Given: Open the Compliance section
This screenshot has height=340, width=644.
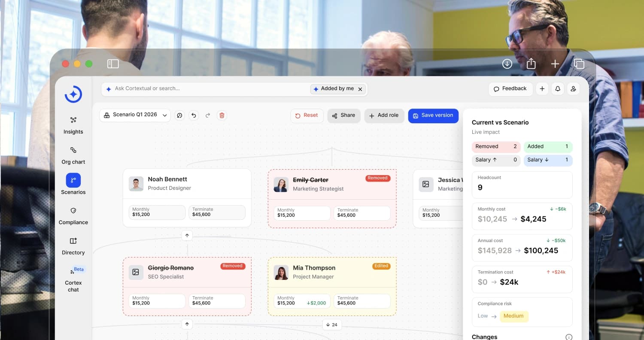Looking at the screenshot, I should pyautogui.click(x=73, y=216).
